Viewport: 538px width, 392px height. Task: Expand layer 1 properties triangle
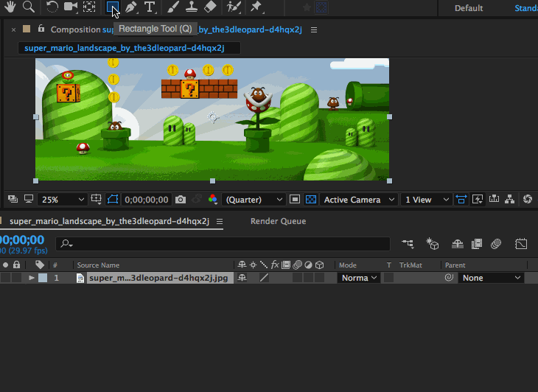point(32,278)
